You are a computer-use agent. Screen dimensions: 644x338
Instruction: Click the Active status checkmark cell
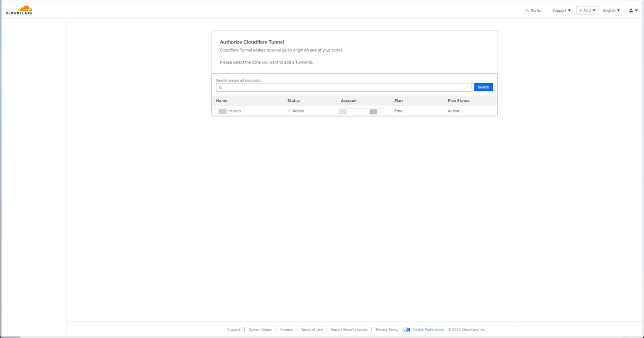pyautogui.click(x=296, y=111)
